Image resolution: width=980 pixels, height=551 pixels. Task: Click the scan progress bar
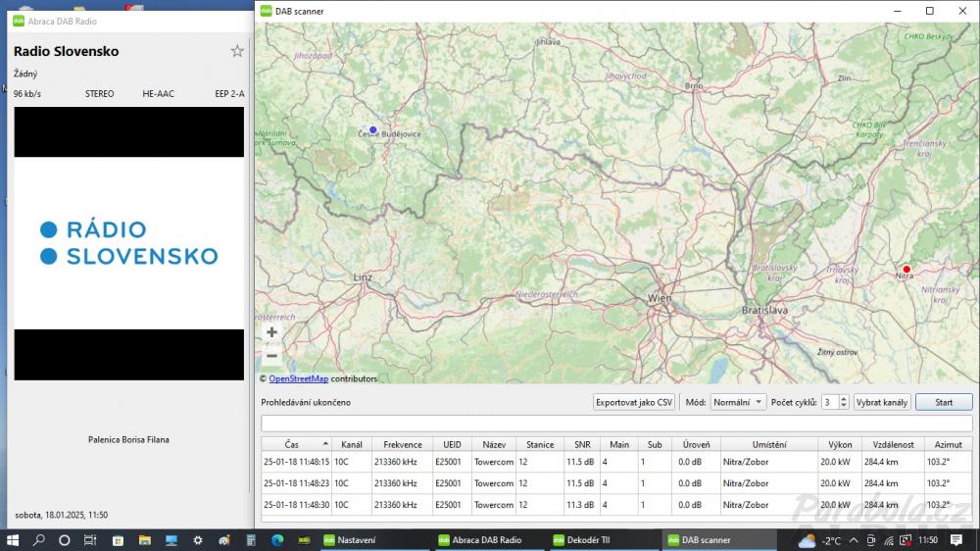(x=616, y=424)
